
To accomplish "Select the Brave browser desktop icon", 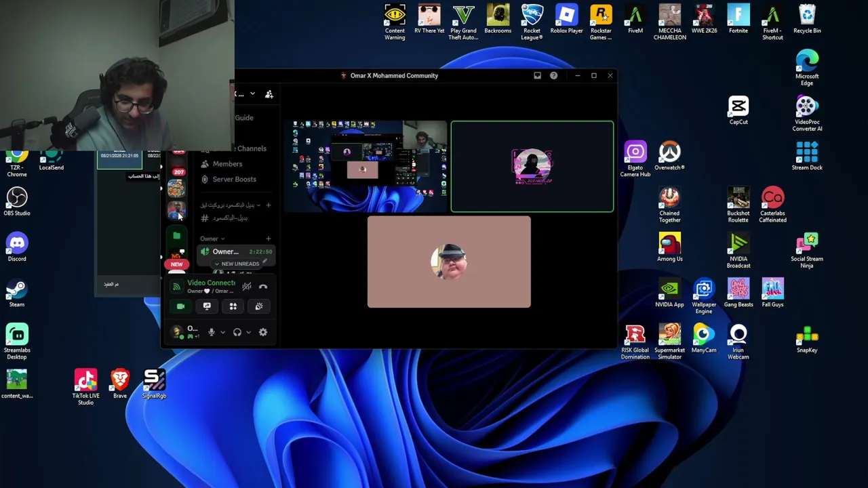I will 120,384.
